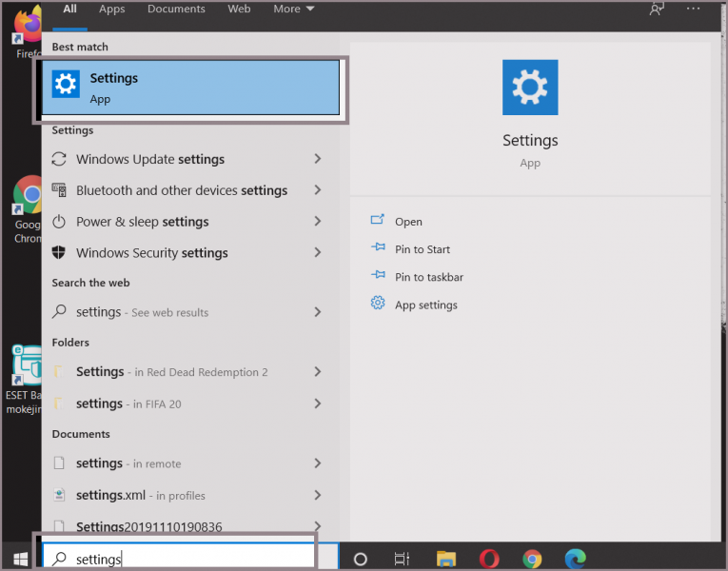This screenshot has width=728, height=571.
Task: Click the Google Chrome desktop shortcut
Action: pos(27,209)
